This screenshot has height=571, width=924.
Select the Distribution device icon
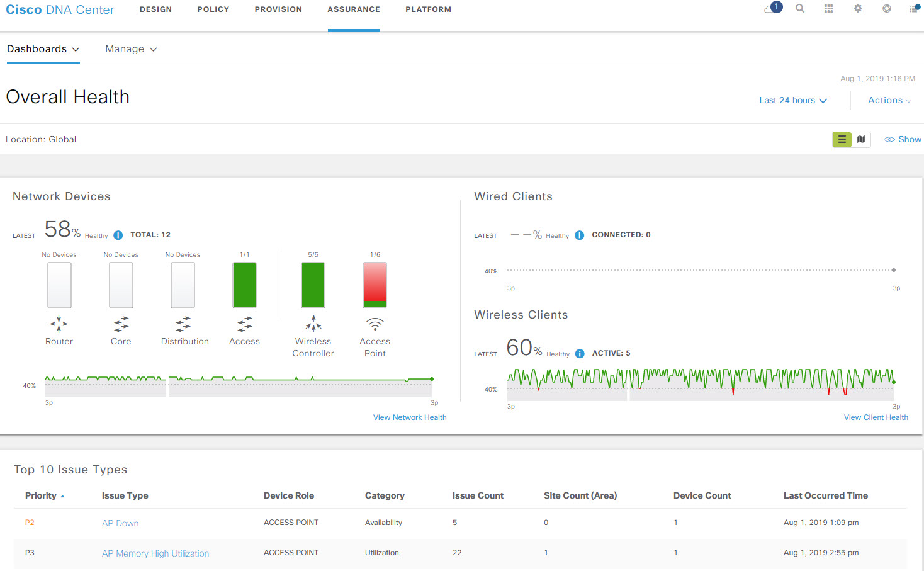point(183,324)
